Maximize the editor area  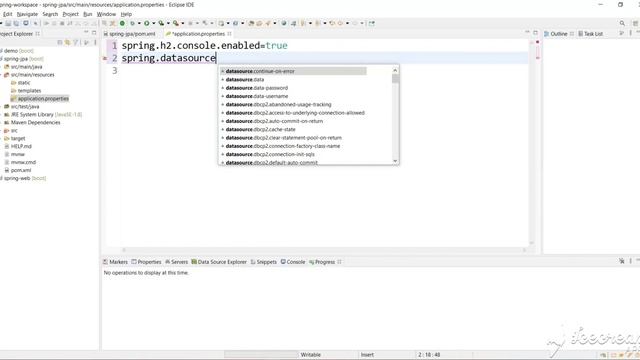click(536, 33)
